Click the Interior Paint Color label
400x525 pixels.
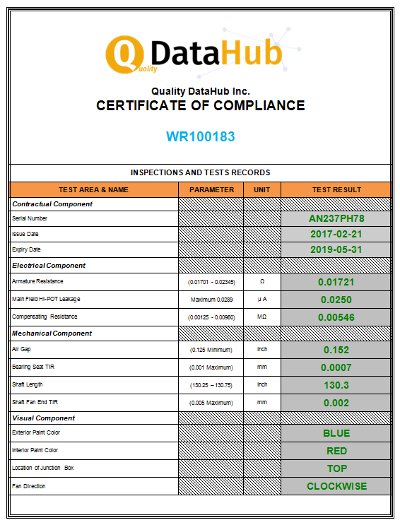[x=35, y=450]
